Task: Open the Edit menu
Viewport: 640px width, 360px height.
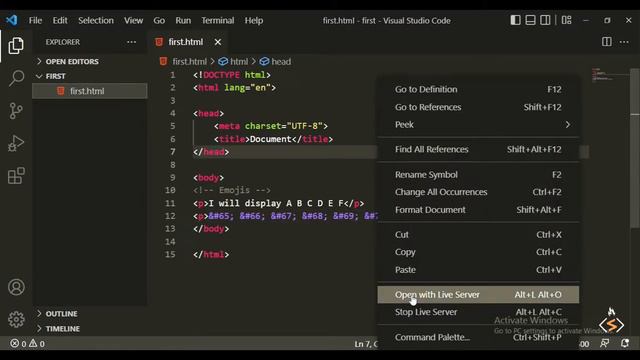Action: point(60,20)
